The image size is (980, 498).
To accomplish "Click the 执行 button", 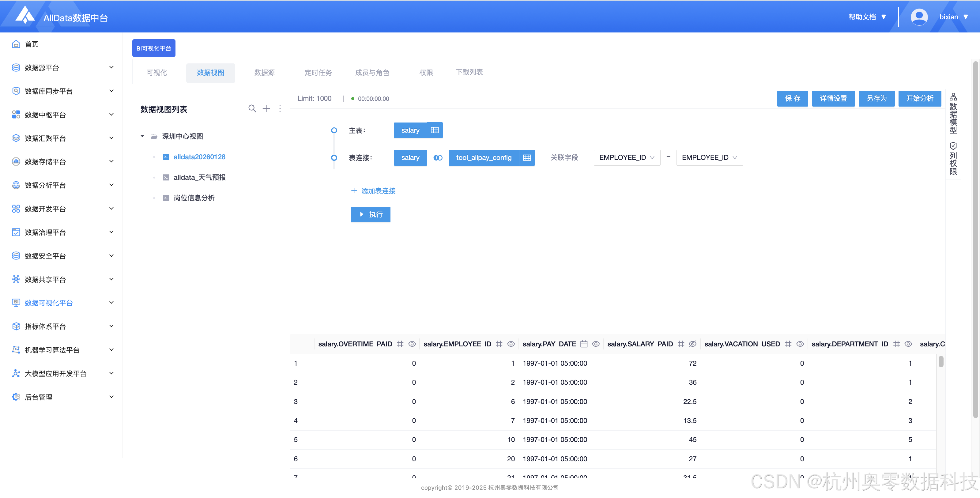I will point(370,215).
